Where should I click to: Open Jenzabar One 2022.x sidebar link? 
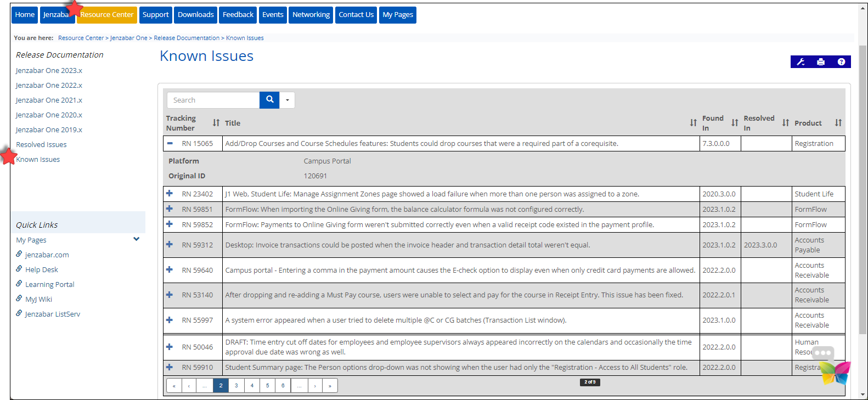(x=49, y=86)
